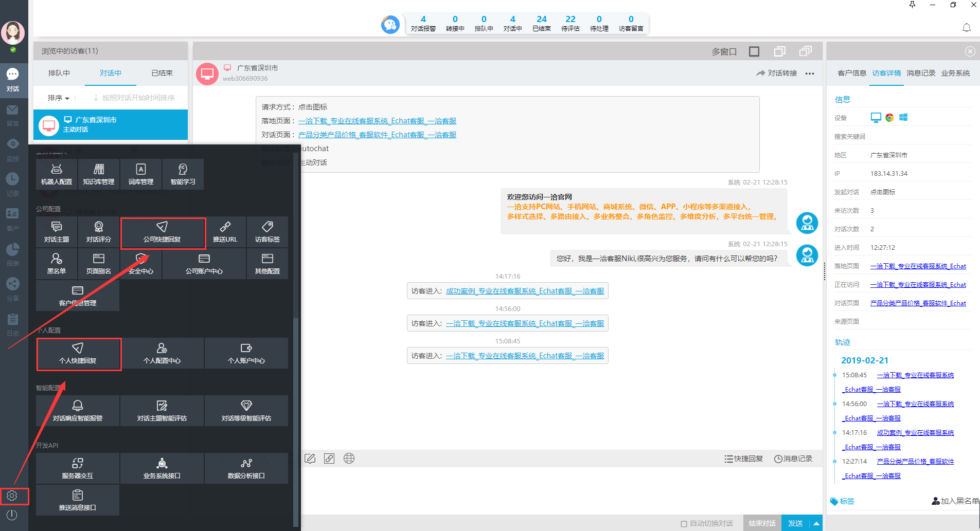The image size is (980, 531).
Task: Open 公司账户中心
Action: pyautogui.click(x=204, y=264)
